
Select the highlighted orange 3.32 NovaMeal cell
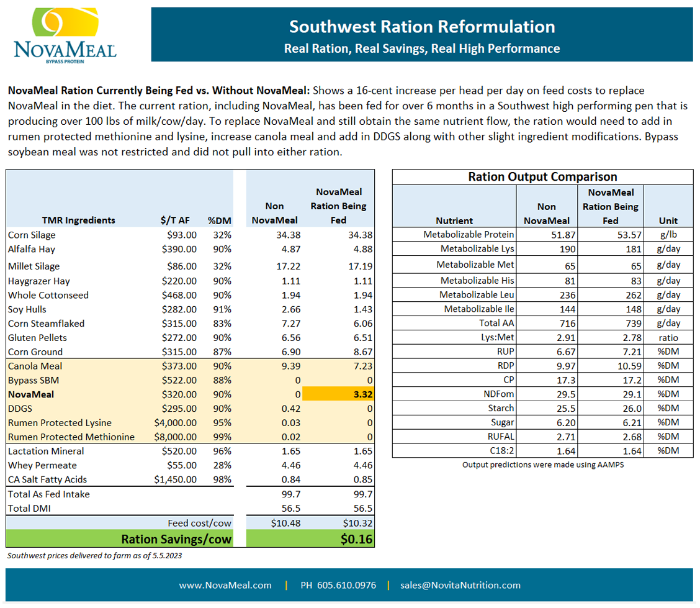click(338, 394)
